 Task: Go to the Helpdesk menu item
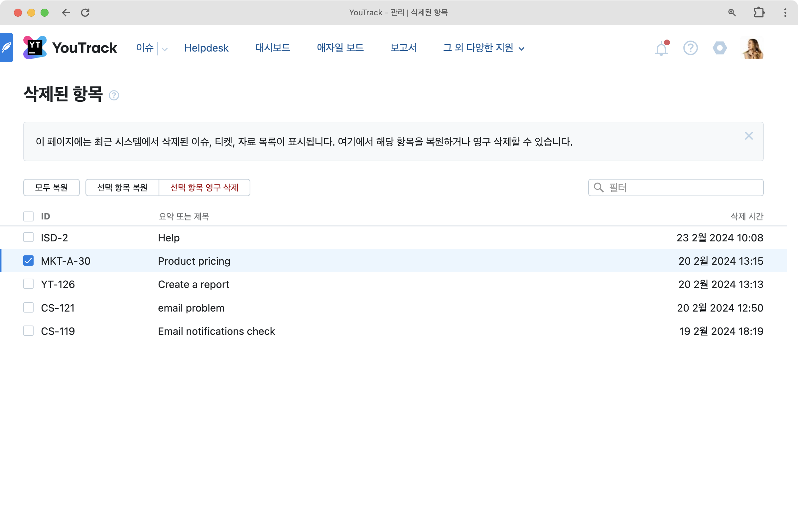pyautogui.click(x=206, y=48)
